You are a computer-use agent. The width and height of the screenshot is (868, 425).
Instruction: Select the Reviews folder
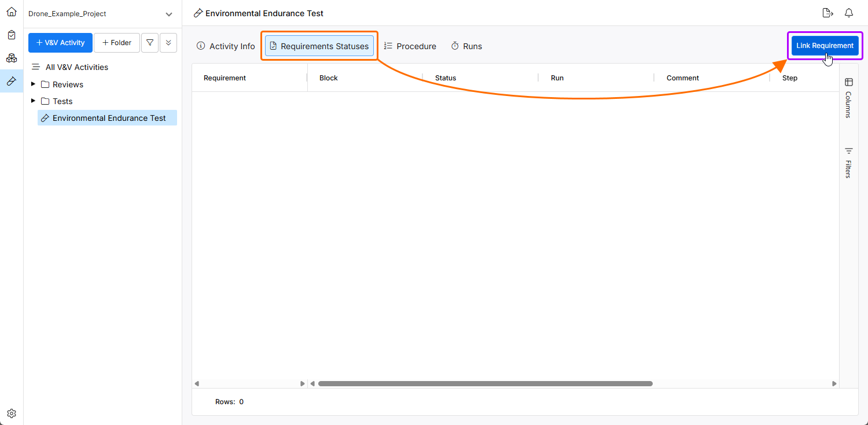[x=68, y=84]
